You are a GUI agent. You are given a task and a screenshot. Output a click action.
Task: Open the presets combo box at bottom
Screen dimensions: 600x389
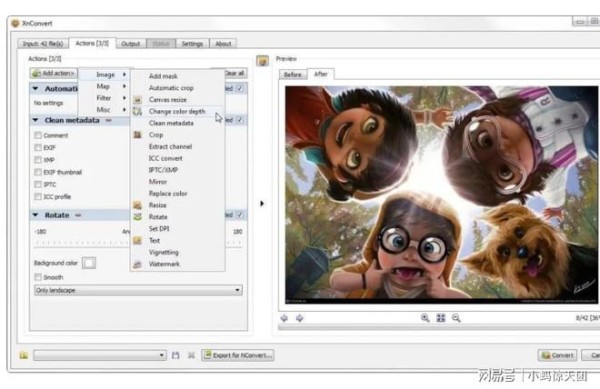click(100, 355)
